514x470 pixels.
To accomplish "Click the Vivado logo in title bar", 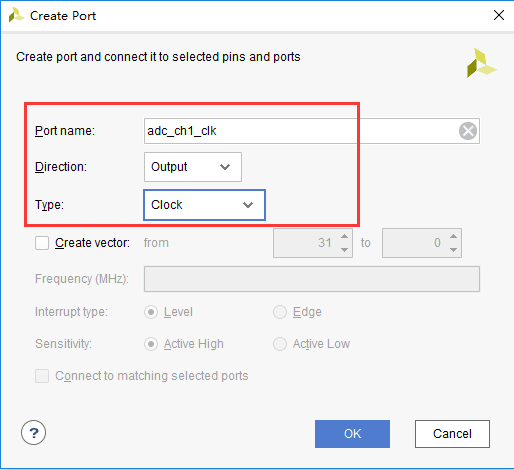I will (x=16, y=15).
